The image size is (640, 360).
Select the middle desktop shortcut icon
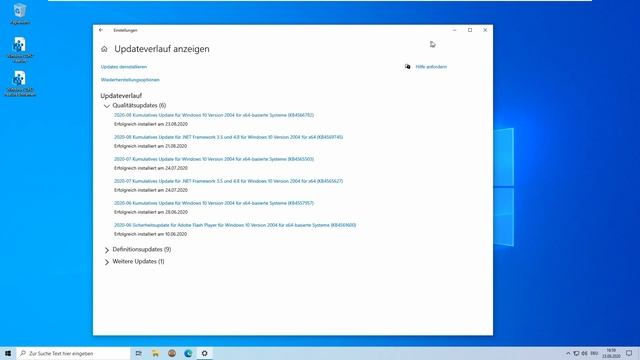pos(20,49)
